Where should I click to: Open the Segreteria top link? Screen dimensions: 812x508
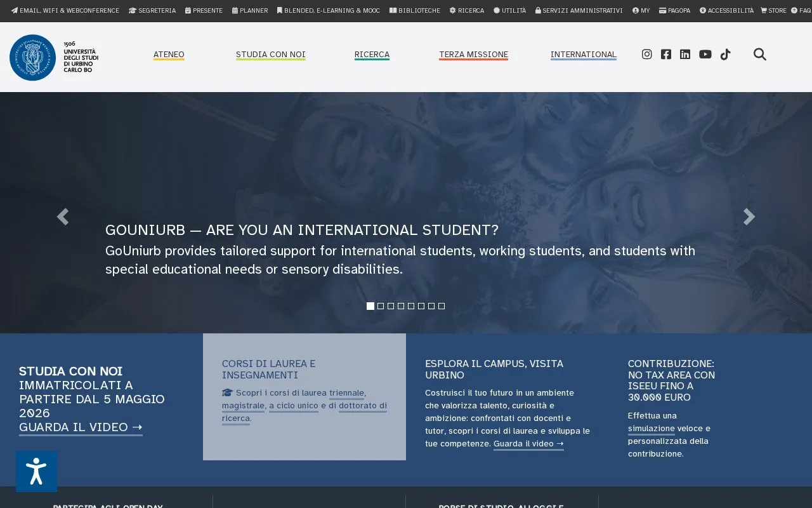[152, 11]
